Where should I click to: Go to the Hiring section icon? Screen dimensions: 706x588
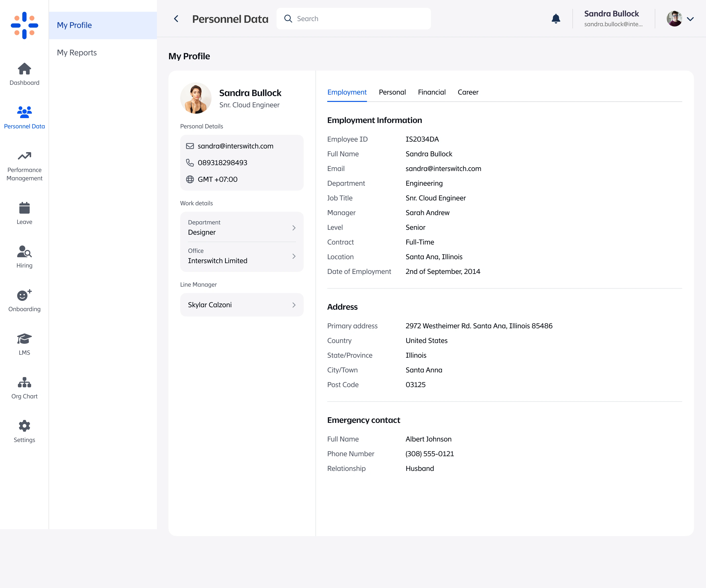coord(24,252)
